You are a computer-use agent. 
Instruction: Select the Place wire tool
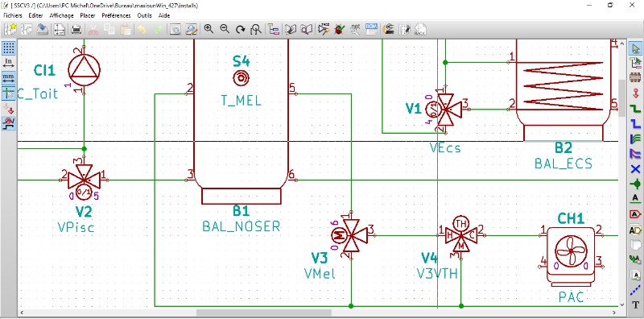(x=635, y=109)
